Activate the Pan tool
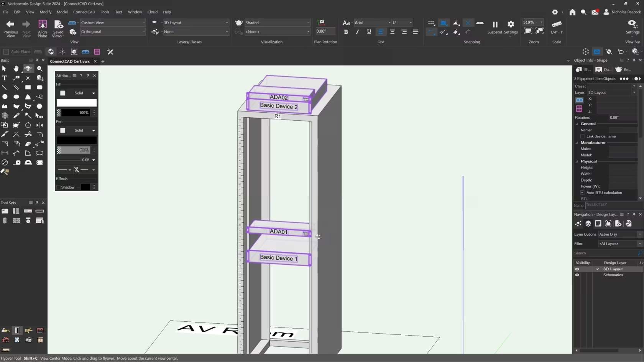644x362 pixels. pyautogui.click(x=16, y=69)
